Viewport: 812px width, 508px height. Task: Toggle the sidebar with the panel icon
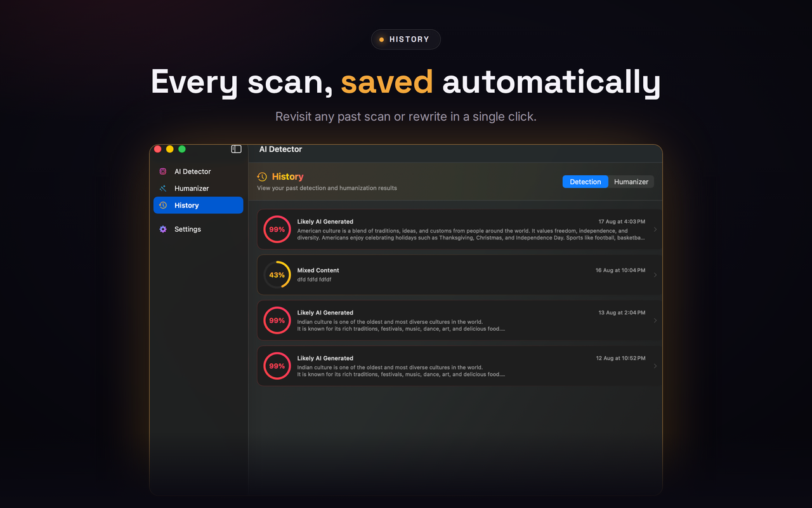236,149
